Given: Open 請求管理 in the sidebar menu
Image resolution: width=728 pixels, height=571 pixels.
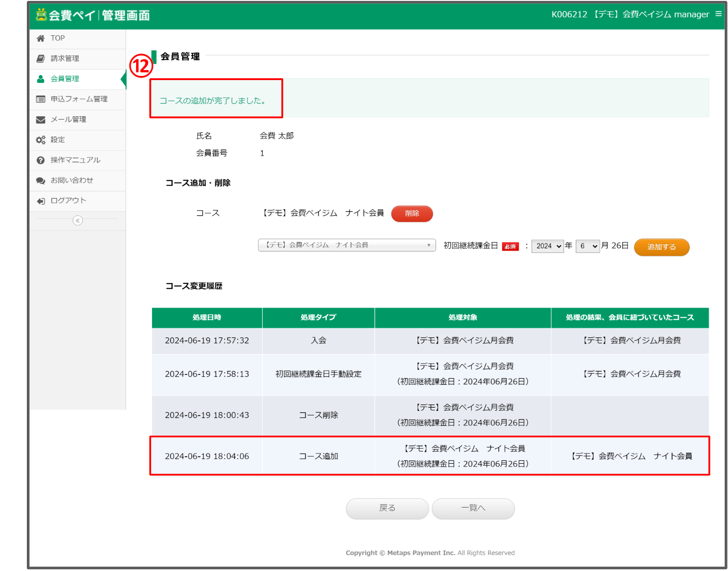Looking at the screenshot, I should tap(65, 59).
